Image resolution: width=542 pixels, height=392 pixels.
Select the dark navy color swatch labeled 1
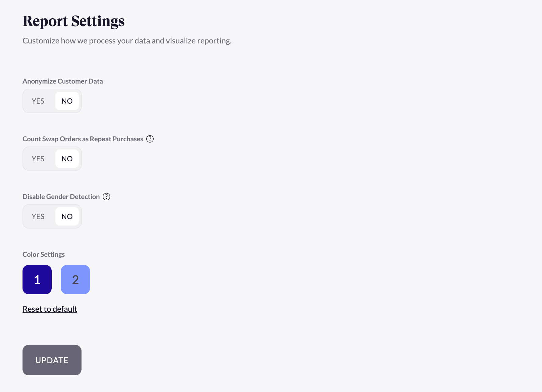pos(37,280)
